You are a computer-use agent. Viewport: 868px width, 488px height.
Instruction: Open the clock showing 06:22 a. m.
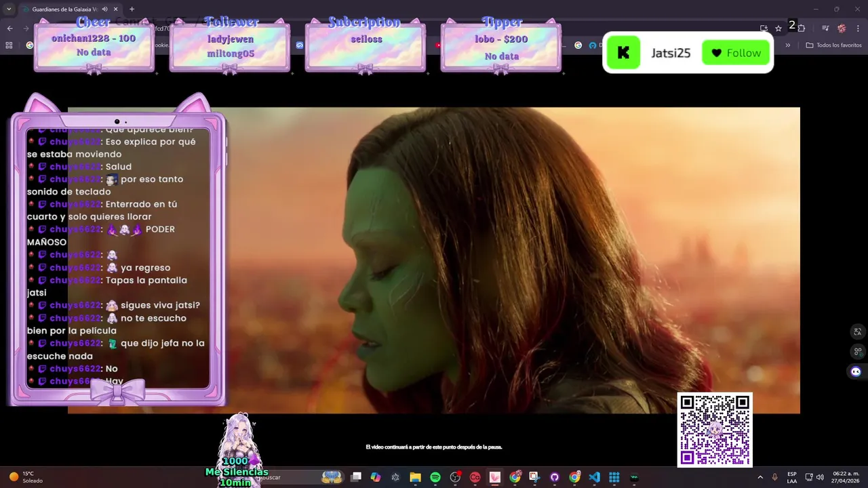[x=846, y=477]
